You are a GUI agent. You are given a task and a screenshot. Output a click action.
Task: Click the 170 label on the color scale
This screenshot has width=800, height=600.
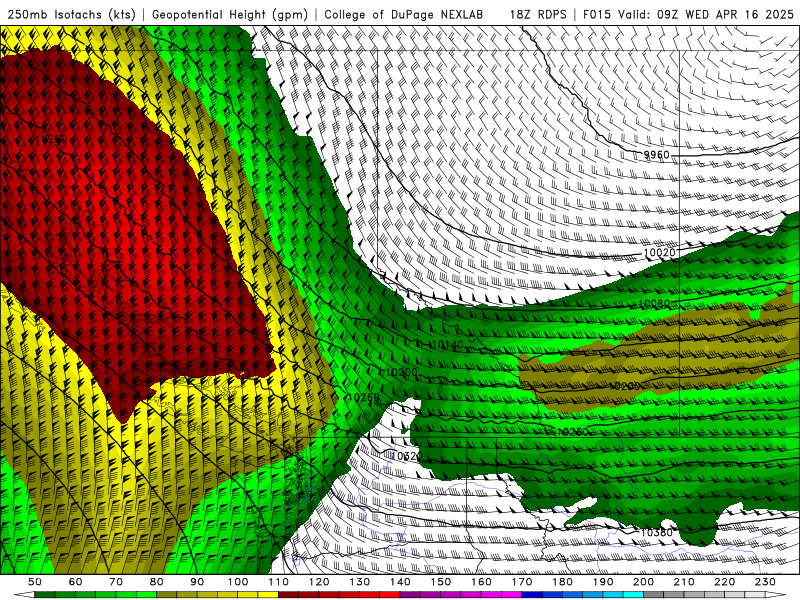tap(522, 582)
